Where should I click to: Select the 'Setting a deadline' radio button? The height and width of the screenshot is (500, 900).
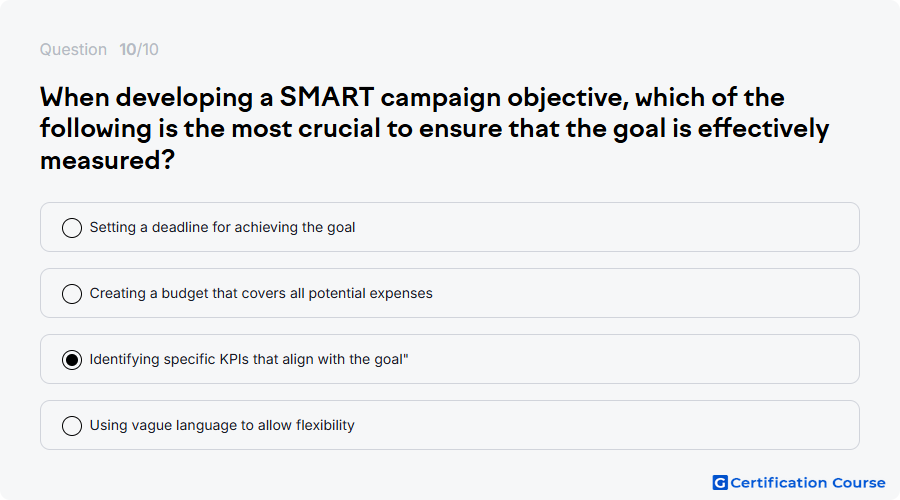click(x=72, y=227)
